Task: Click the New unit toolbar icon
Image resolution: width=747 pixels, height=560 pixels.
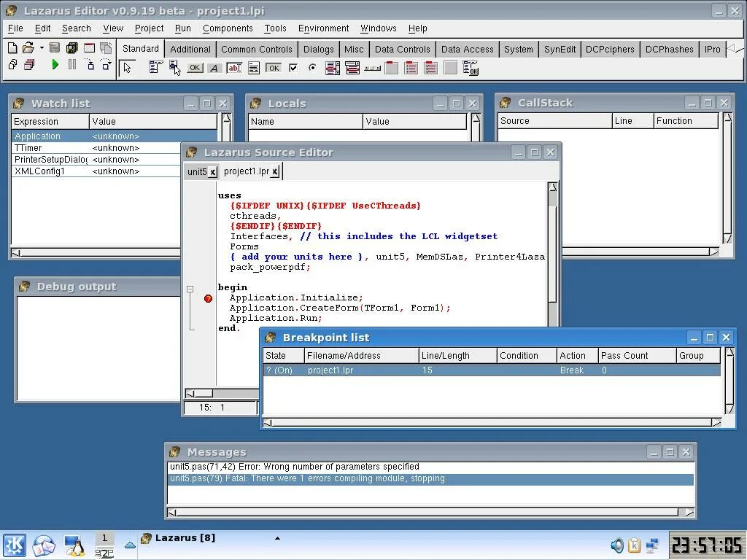Action: coord(13,47)
